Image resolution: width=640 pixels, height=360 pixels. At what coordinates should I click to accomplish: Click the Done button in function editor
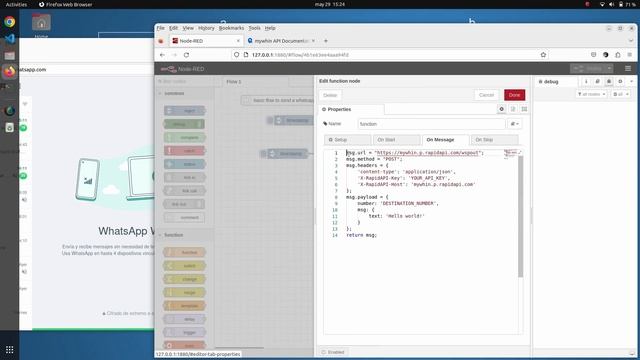[x=514, y=95]
